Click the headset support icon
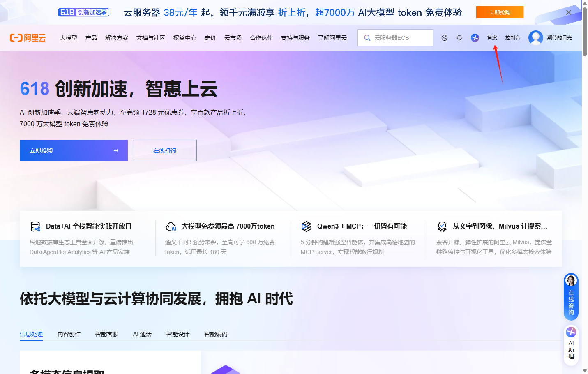Screen dimensions: 588x374 pyautogui.click(x=459, y=38)
